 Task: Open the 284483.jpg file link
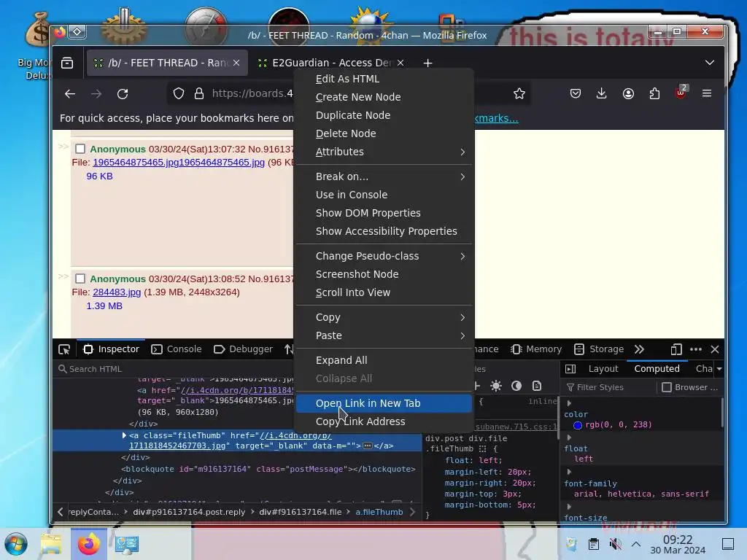pos(117,292)
